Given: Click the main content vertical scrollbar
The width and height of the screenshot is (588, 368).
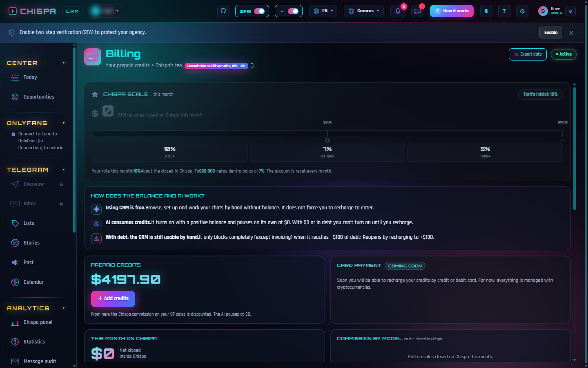Looking at the screenshot, I should pos(575,149).
